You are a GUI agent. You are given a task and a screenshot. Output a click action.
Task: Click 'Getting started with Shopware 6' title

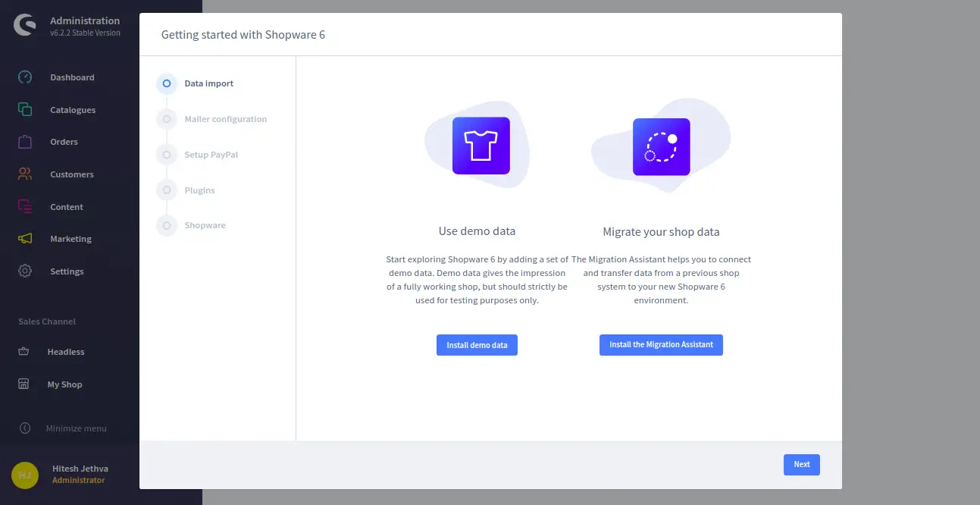coord(243,35)
